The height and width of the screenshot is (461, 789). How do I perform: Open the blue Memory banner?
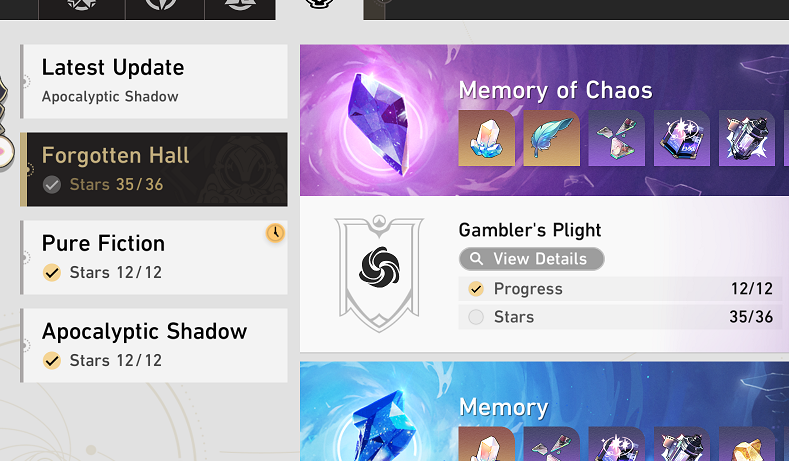tap(544, 411)
